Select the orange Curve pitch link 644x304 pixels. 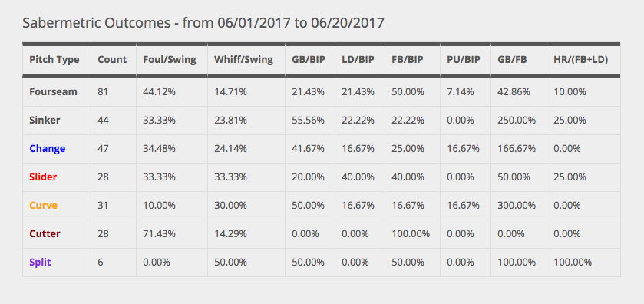point(43,206)
